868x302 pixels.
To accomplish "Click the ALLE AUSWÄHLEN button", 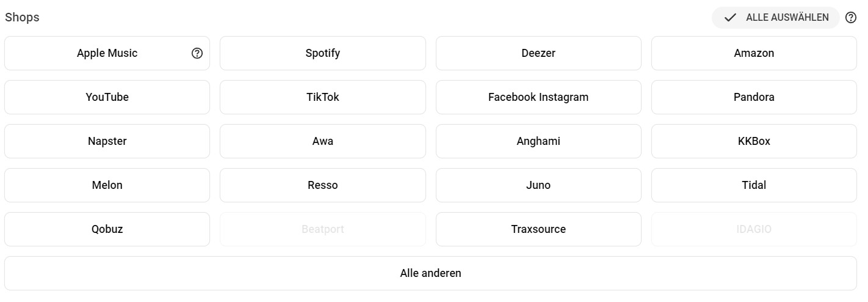I will [776, 18].
